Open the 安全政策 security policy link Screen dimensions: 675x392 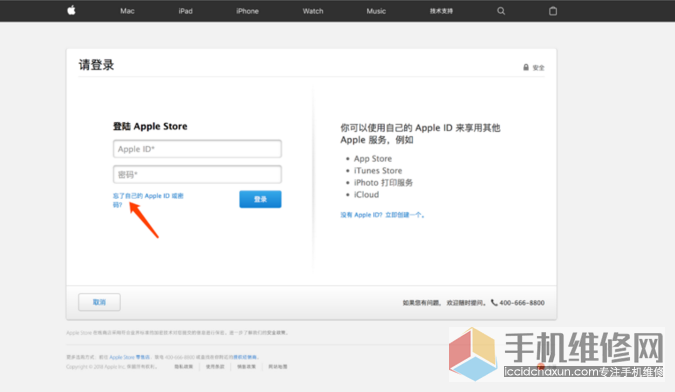[x=277, y=333]
